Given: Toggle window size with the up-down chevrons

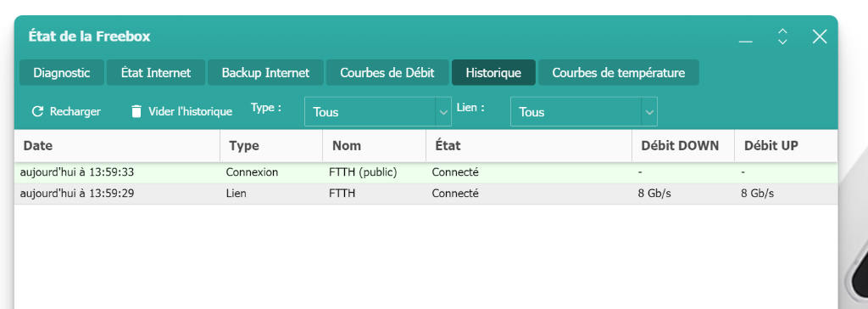Looking at the screenshot, I should coord(782,37).
